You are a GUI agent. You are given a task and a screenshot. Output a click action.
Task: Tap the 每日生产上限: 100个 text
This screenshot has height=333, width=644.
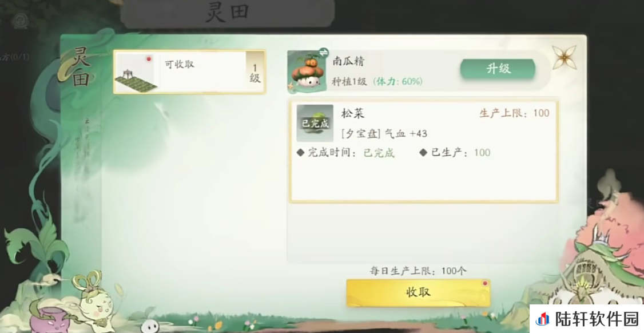pos(418,271)
